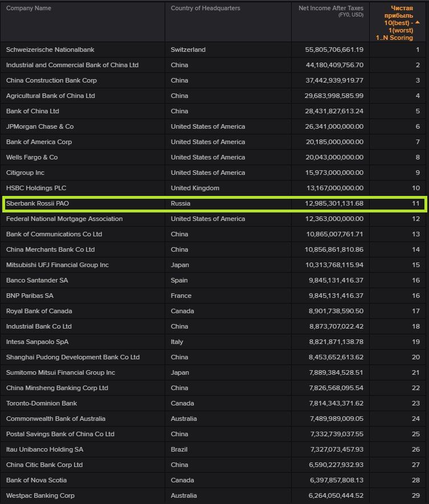The image size is (429, 504).
Task: Click the Чистая прибыль scoring column header
Action: tap(398, 23)
